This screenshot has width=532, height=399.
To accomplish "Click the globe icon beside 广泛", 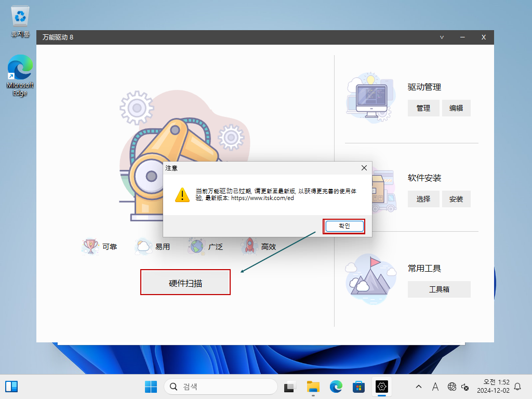I will [x=196, y=246].
